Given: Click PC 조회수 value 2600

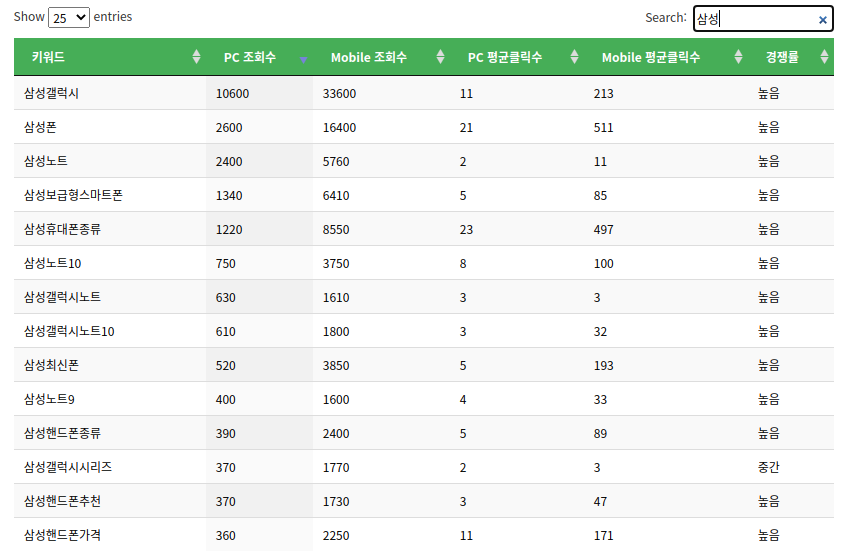Looking at the screenshot, I should click(x=229, y=128).
